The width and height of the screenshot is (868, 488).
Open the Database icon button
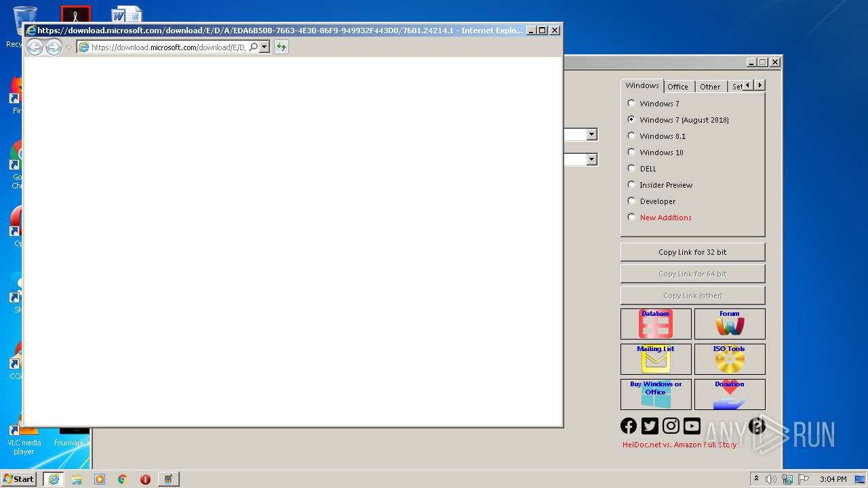[656, 324]
